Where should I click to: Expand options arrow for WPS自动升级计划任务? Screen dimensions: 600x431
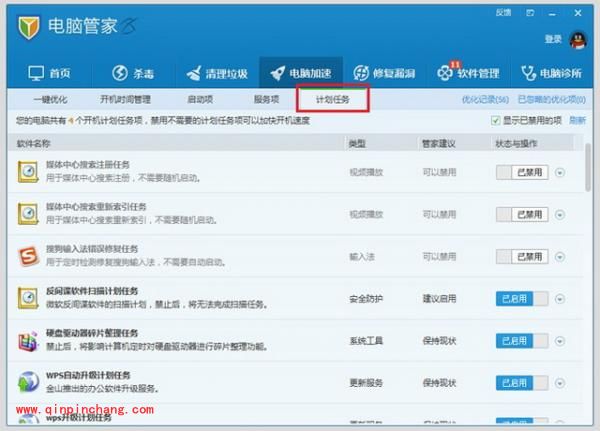click(560, 383)
